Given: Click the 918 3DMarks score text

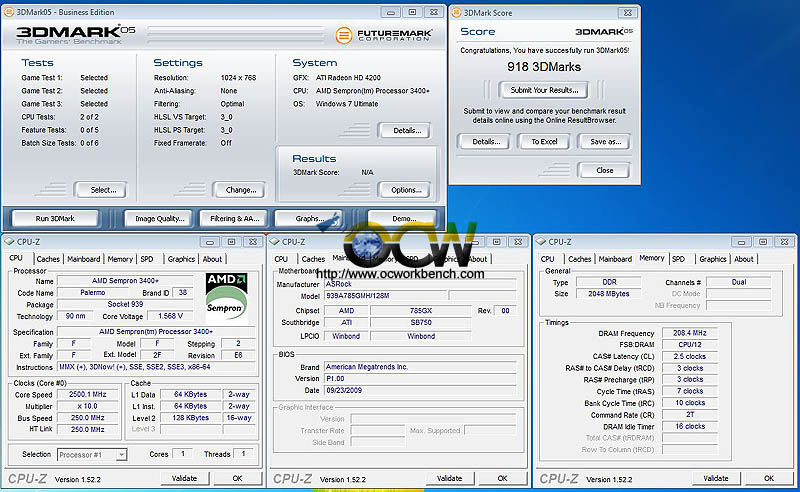Looking at the screenshot, I should [x=544, y=67].
